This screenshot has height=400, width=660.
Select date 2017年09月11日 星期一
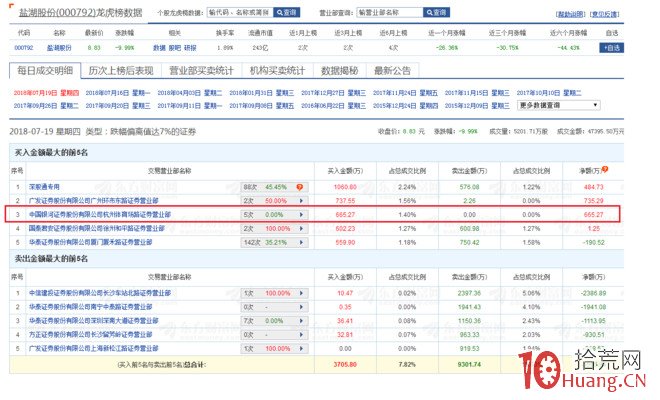tap(190, 106)
